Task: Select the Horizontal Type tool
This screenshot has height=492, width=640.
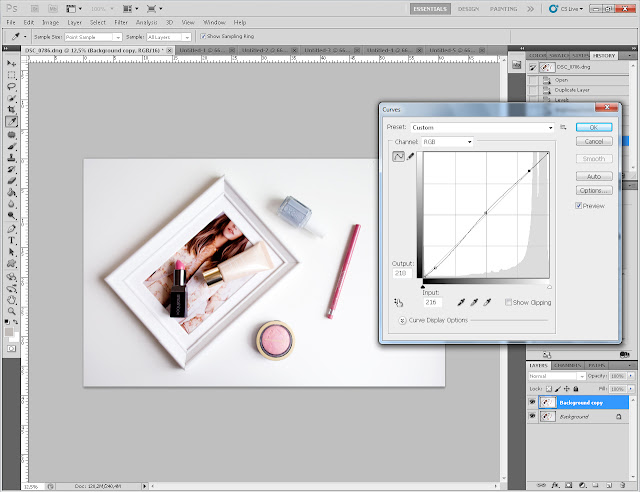Action: [x=11, y=240]
